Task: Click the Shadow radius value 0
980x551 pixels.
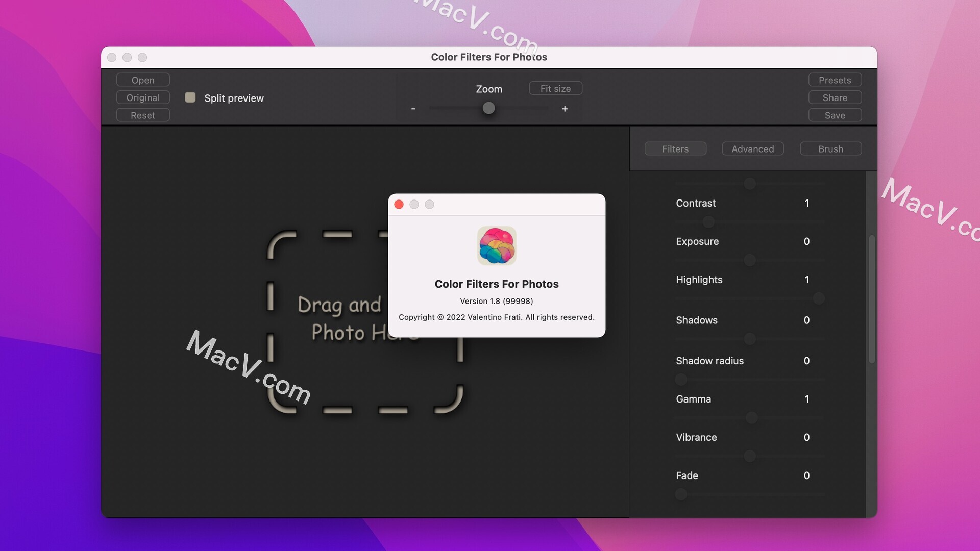Action: click(806, 361)
